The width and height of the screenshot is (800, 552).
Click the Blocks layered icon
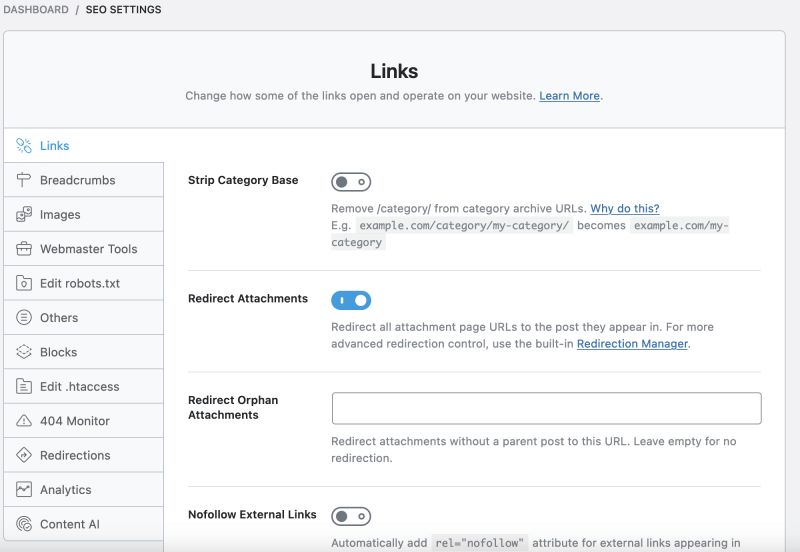(x=23, y=352)
